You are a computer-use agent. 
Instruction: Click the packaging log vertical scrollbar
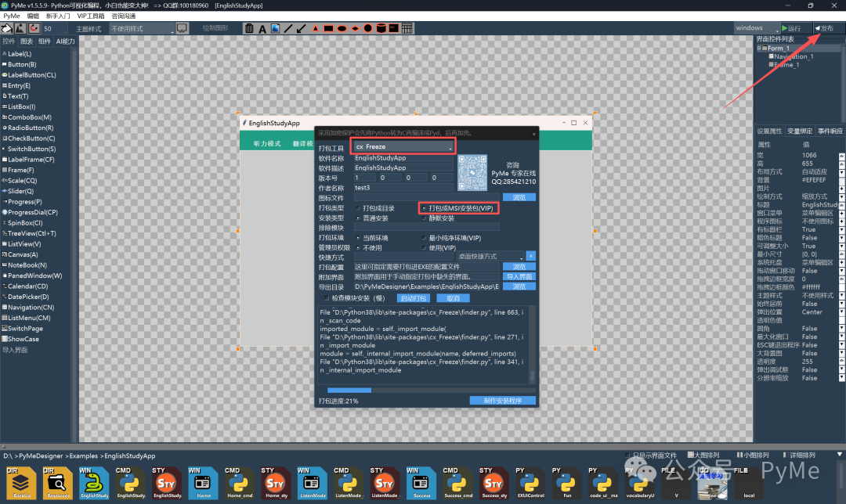532,345
